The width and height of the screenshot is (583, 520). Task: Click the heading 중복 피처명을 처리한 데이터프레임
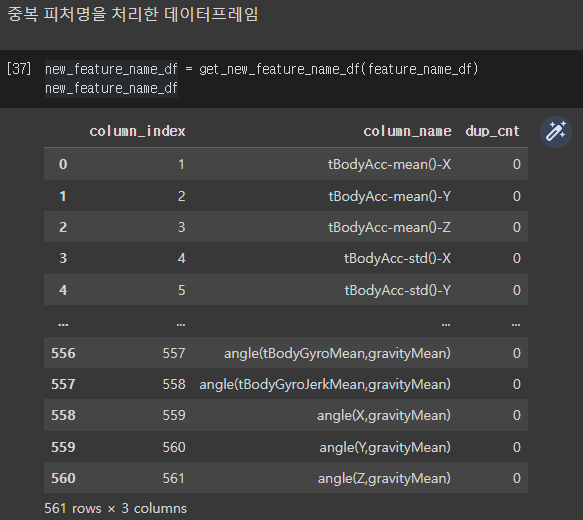(133, 14)
